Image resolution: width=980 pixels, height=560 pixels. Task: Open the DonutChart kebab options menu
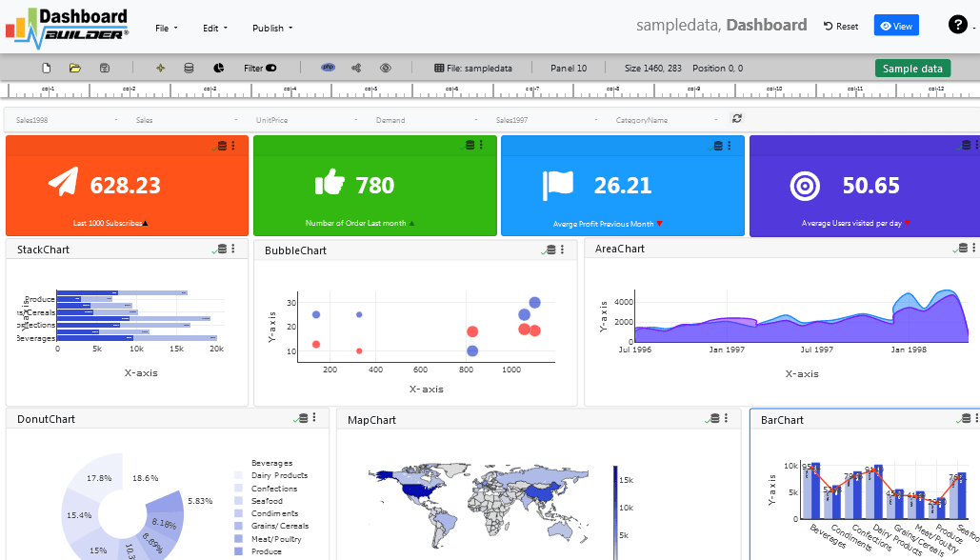click(x=313, y=418)
